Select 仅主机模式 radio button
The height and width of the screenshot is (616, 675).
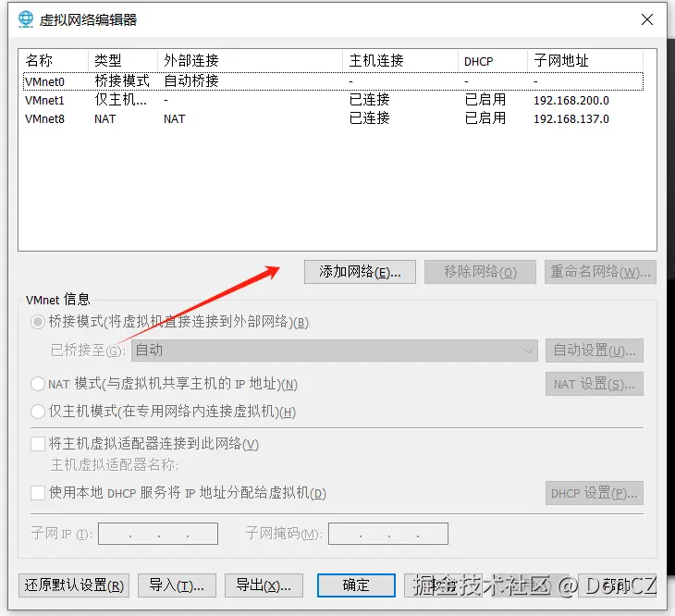pyautogui.click(x=38, y=412)
